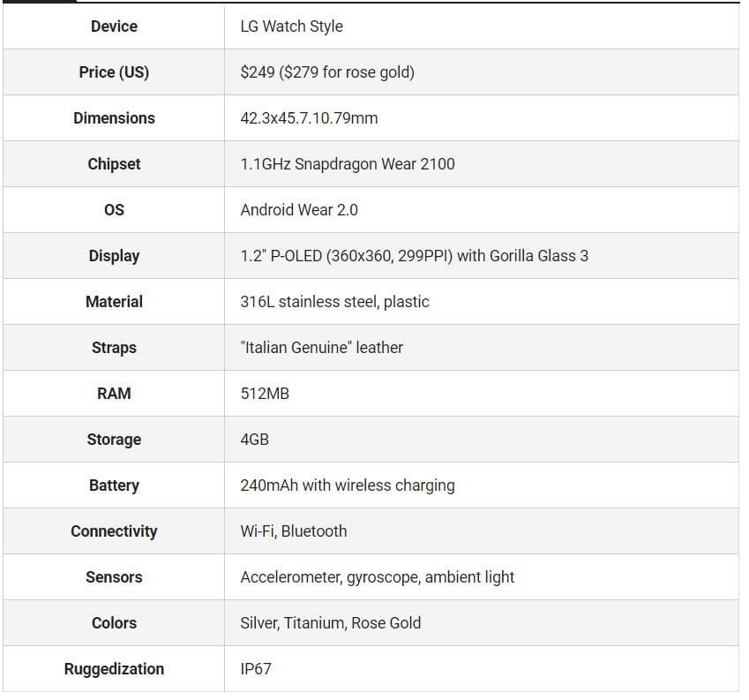Click the 240mAh wireless charging text
This screenshot has width=749, height=700.
click(347, 485)
